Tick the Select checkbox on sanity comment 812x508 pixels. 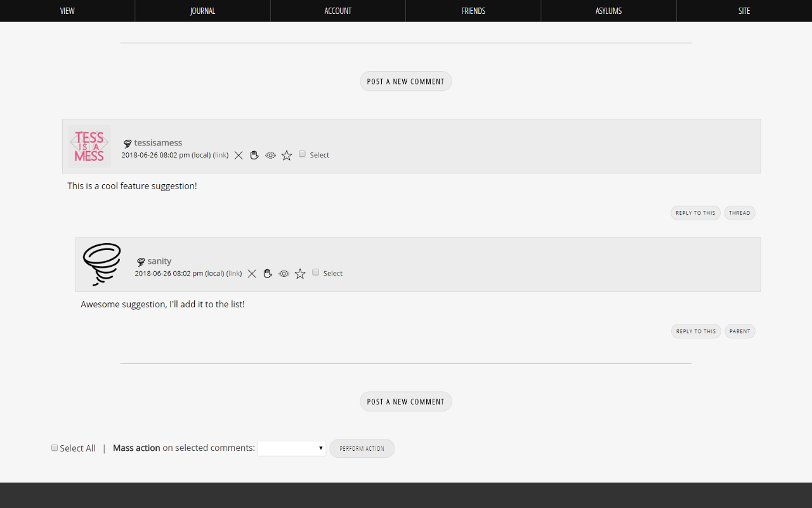coord(315,272)
